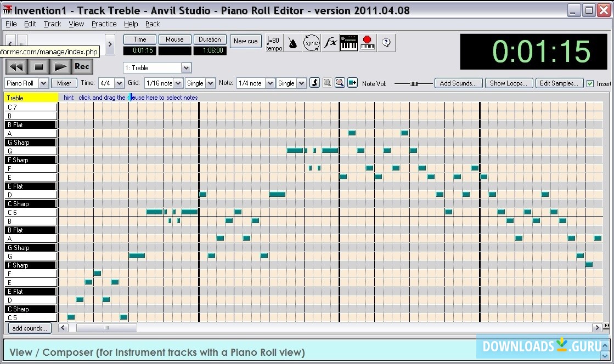This screenshot has height=364, width=614.
Task: Open the Single dropdown next to Note
Action: tap(291, 83)
